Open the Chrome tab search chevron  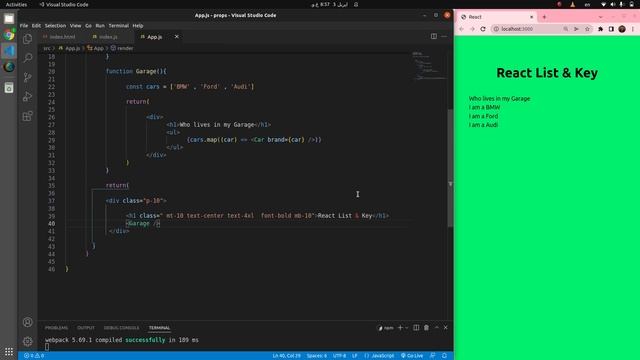pos(600,17)
